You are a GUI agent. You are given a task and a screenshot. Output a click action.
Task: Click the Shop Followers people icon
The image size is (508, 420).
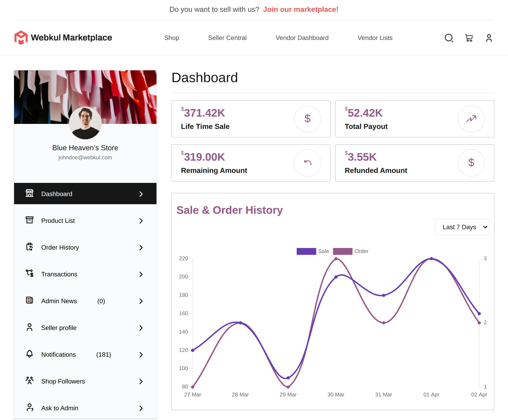29,381
